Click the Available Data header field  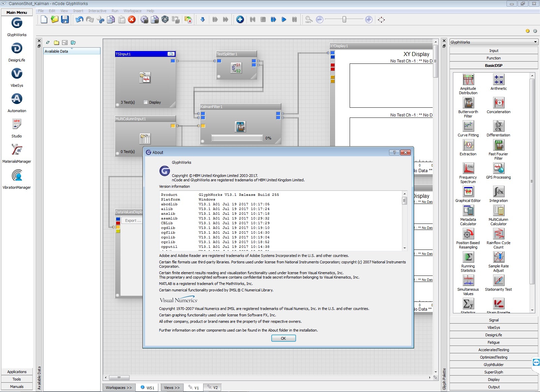tap(72, 51)
